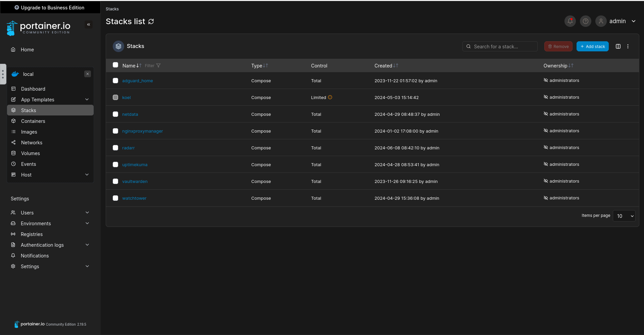Click the upgrade arrow icon in banner

pos(17,7)
